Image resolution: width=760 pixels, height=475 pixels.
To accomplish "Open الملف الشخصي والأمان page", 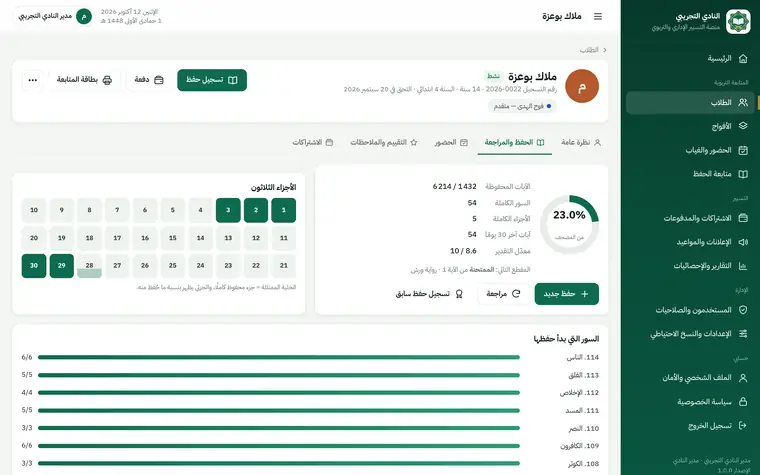I will [690, 378].
